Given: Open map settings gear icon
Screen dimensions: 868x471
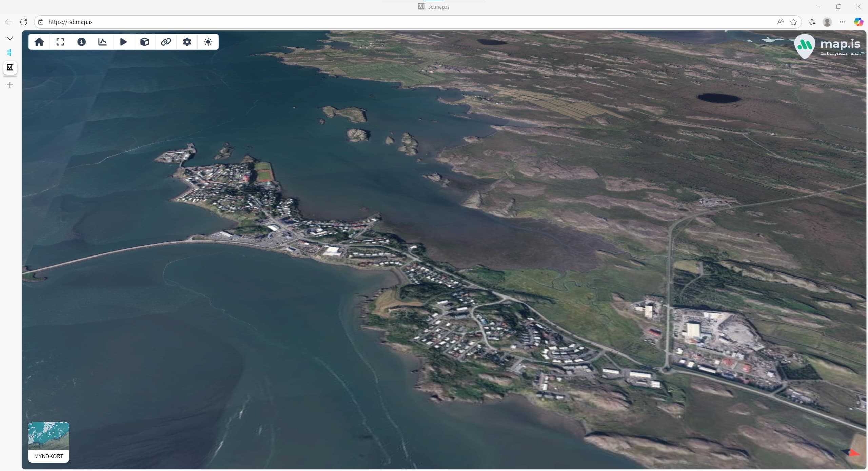Looking at the screenshot, I should click(187, 42).
